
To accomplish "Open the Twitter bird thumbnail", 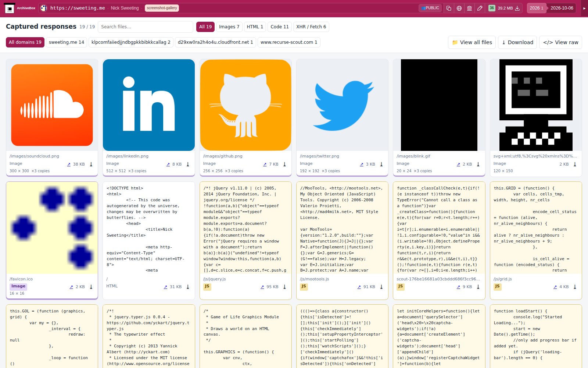I will tap(342, 105).
